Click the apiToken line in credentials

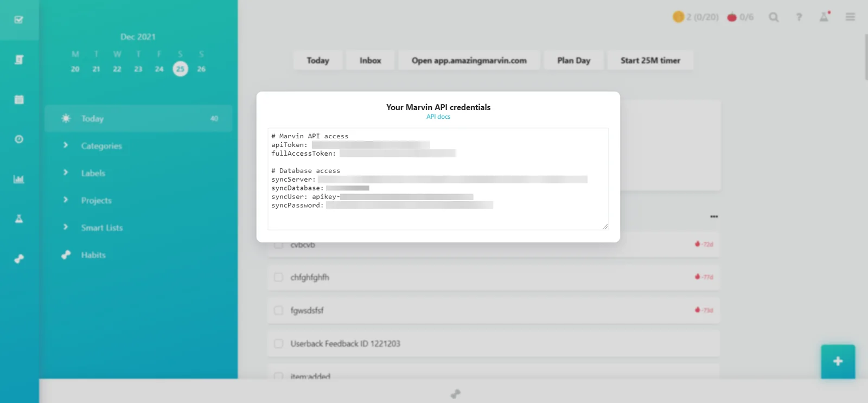pos(350,145)
